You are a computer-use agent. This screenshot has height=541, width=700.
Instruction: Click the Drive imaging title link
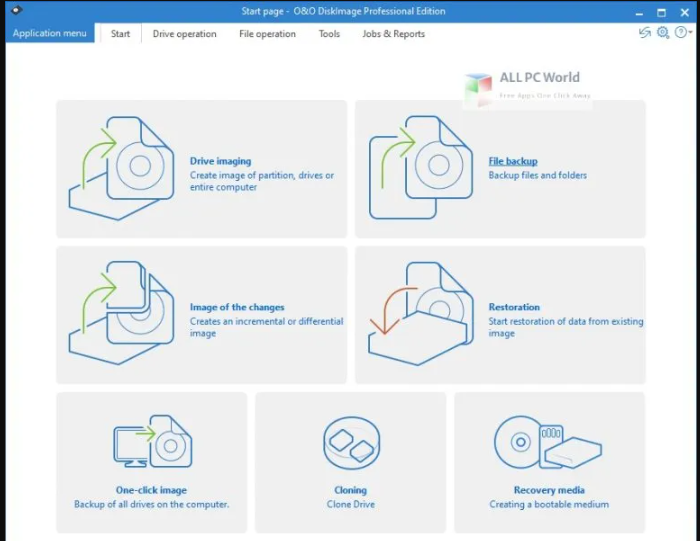(221, 161)
